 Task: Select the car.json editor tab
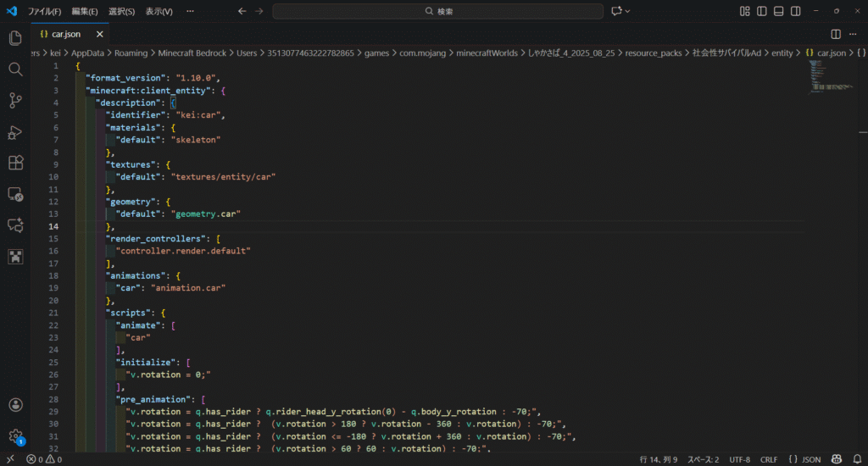click(x=66, y=34)
